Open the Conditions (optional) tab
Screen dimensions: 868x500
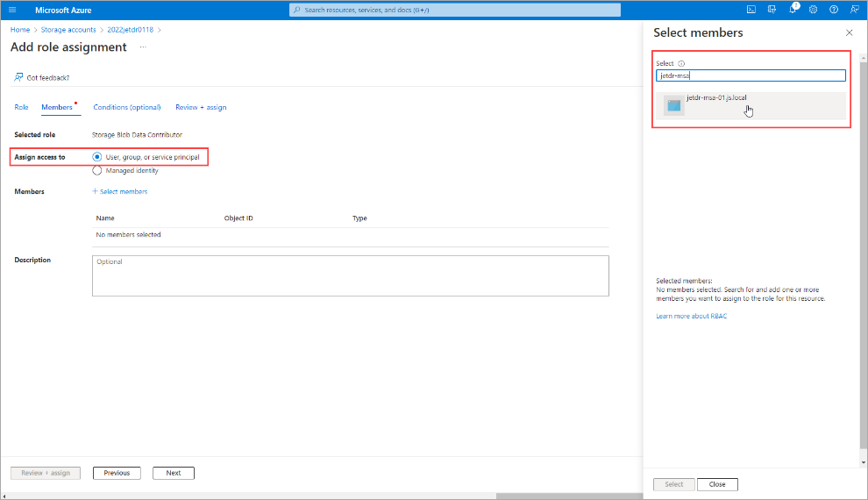127,107
